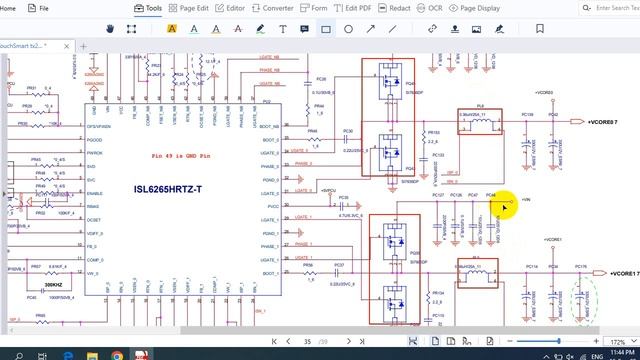The width and height of the screenshot is (640, 360).
Task: Select the signature tool
Action: tap(499, 29)
